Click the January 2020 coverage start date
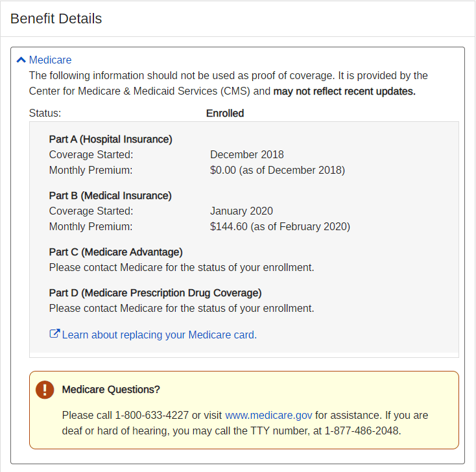The image size is (476, 472). point(241,211)
